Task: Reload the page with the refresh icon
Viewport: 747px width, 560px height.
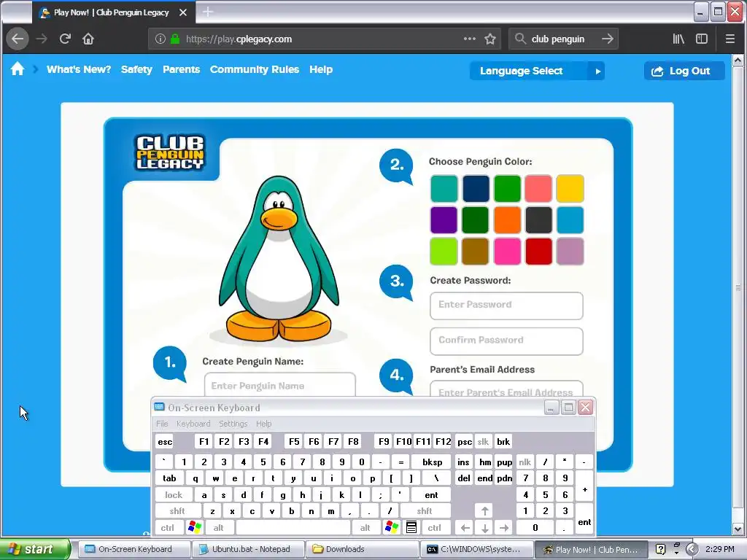Action: [65, 39]
